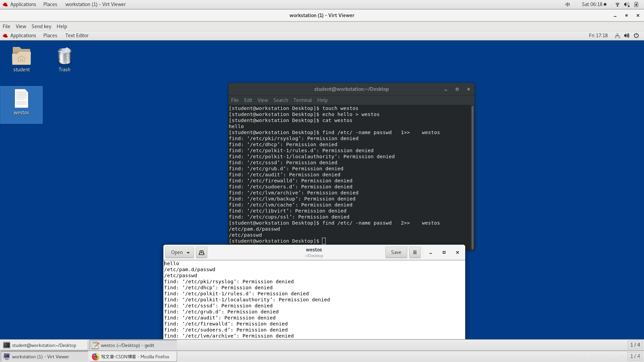Click gedit icon in guest taskbar
The height and width of the screenshot is (362, 644).
(x=96, y=345)
